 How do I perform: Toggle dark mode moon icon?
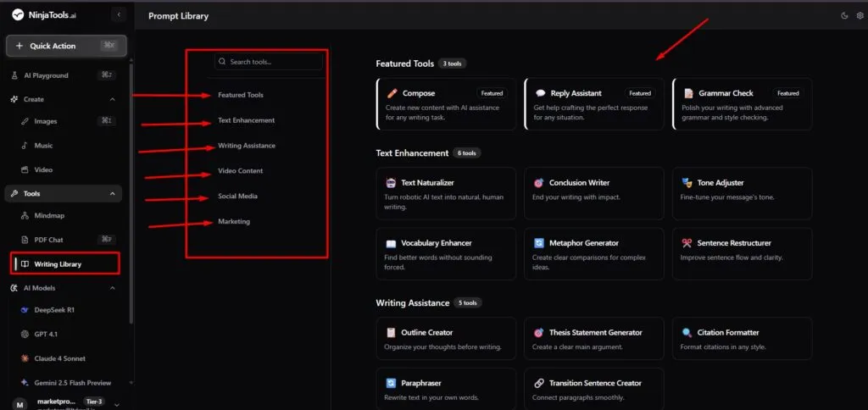[844, 15]
